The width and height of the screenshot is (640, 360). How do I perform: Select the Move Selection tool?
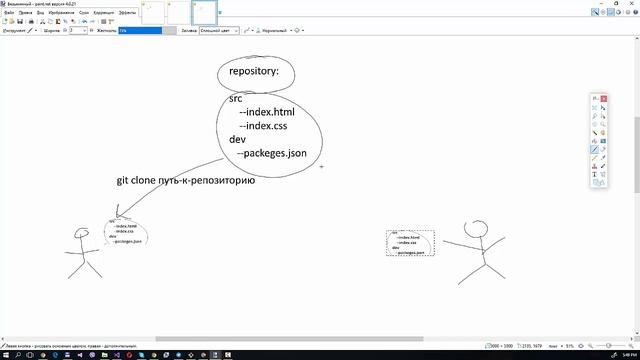pos(603,116)
